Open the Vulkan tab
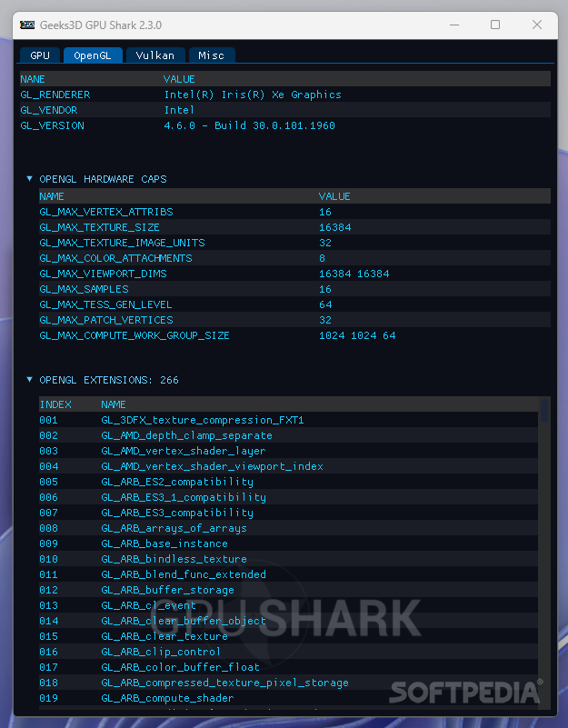This screenshot has height=728, width=568. pos(155,55)
